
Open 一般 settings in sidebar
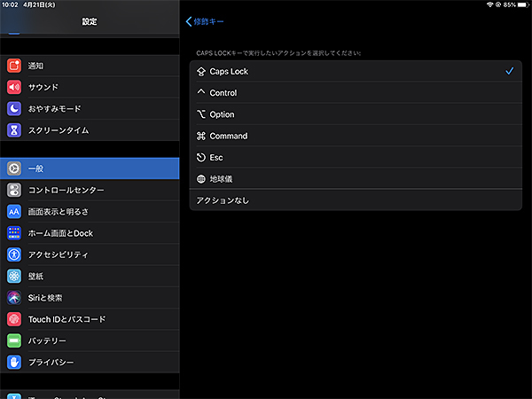pos(89,168)
